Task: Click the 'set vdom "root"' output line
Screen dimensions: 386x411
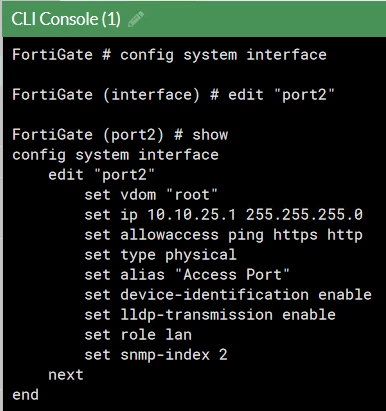Action: 151,195
